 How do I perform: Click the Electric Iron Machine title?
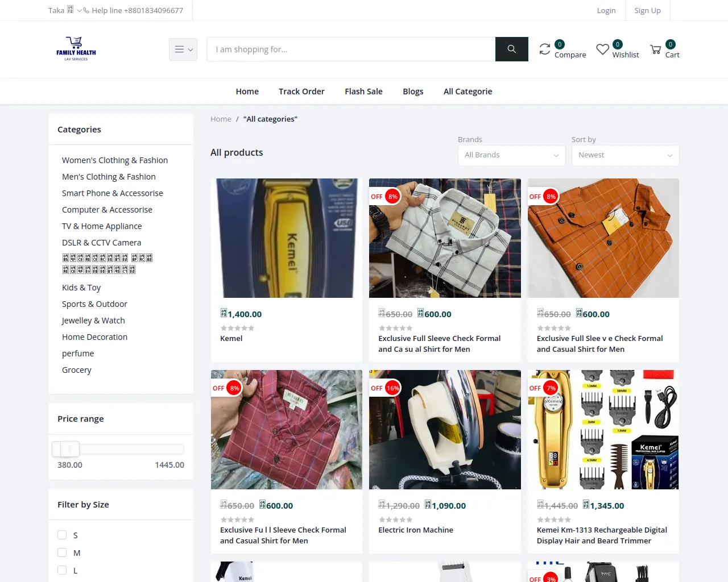(416, 530)
